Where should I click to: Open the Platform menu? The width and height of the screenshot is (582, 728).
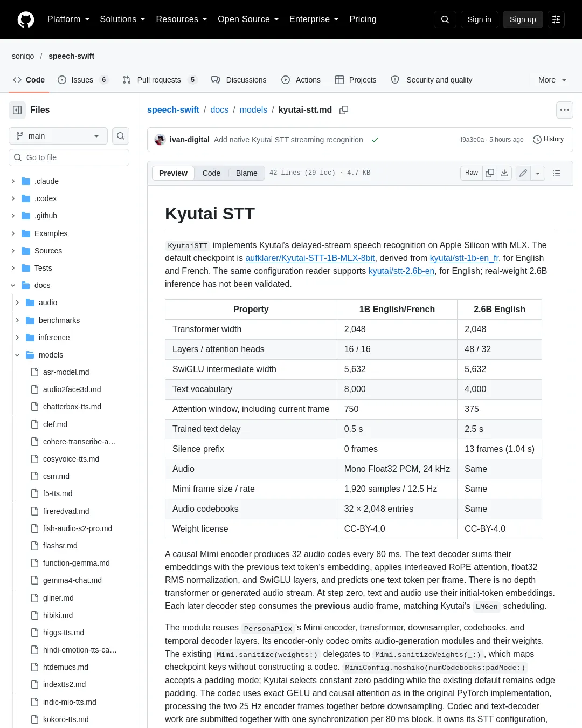68,19
